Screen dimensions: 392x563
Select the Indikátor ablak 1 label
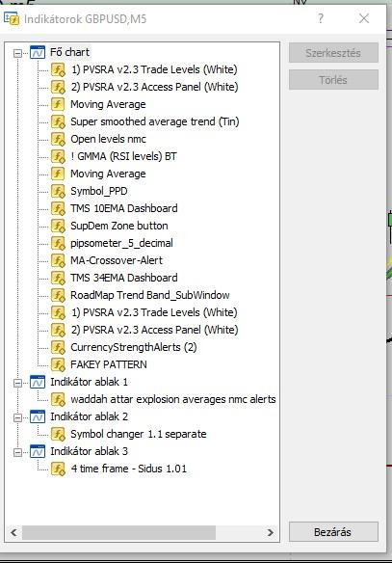89,382
